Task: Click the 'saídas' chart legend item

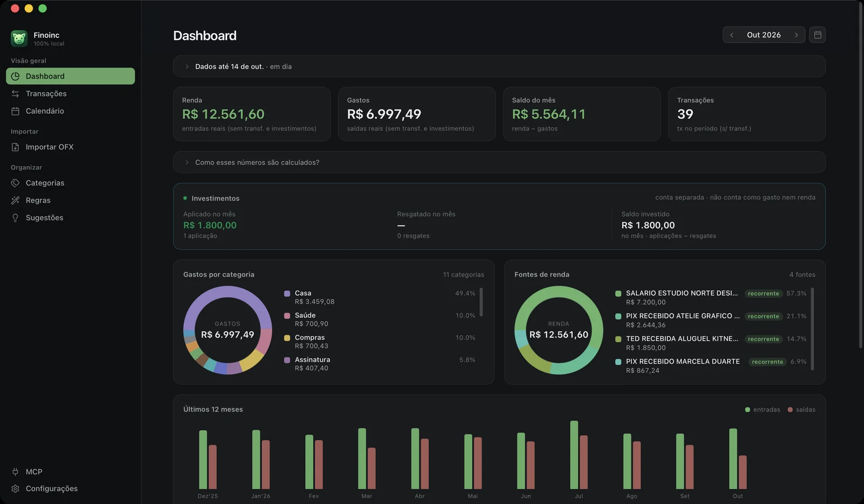Action: tap(801, 410)
